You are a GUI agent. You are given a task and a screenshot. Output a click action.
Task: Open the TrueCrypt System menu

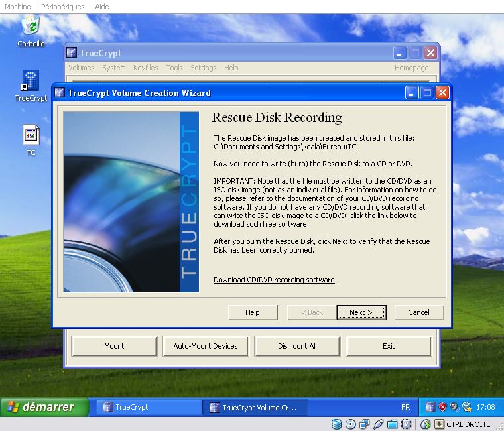pos(114,68)
